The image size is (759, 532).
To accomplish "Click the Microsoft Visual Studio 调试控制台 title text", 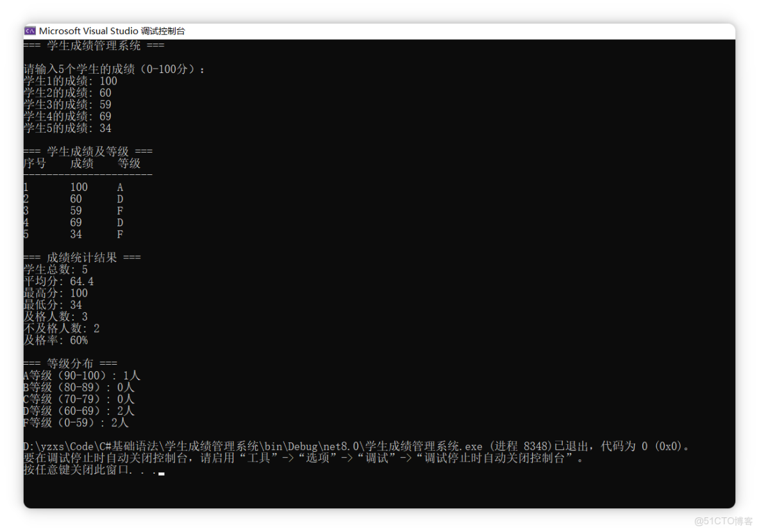I will pyautogui.click(x=113, y=31).
